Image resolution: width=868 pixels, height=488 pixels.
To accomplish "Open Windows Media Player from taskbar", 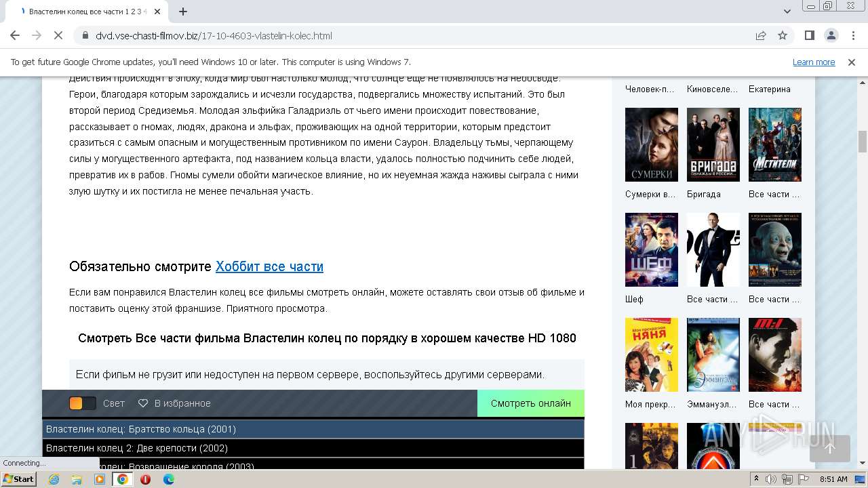I will (x=100, y=479).
